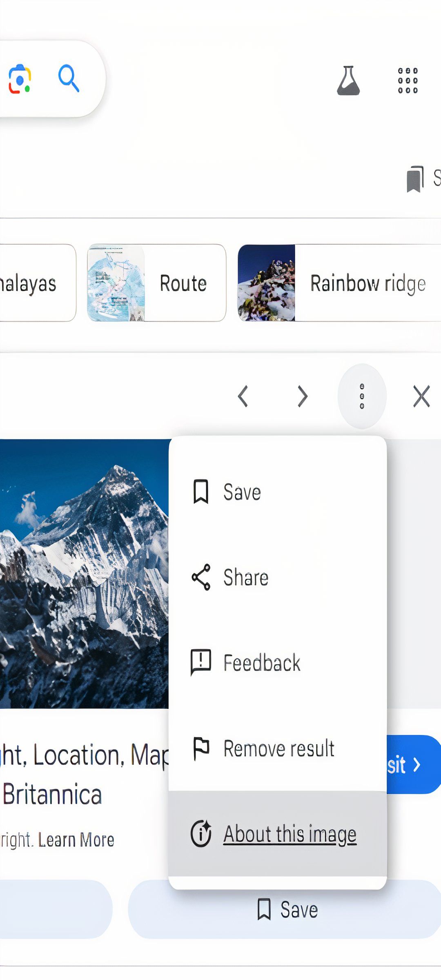This screenshot has width=441, height=980.
Task: Choose Remove result option
Action: pyautogui.click(x=278, y=748)
